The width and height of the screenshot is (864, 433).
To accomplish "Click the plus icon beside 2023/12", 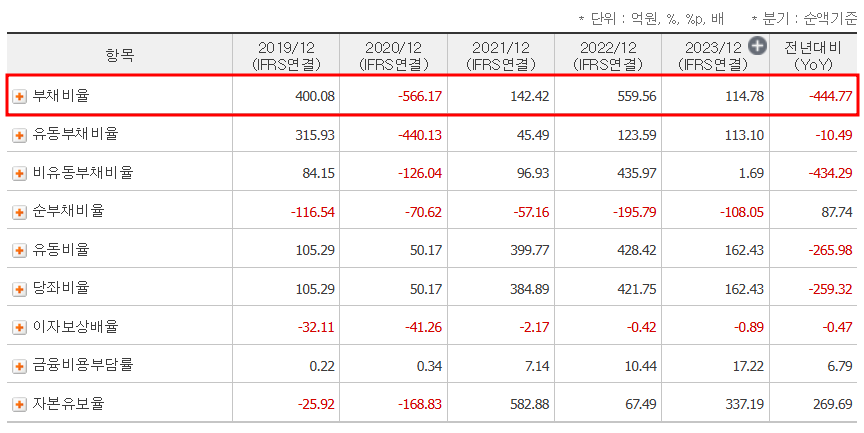I will click(x=758, y=46).
